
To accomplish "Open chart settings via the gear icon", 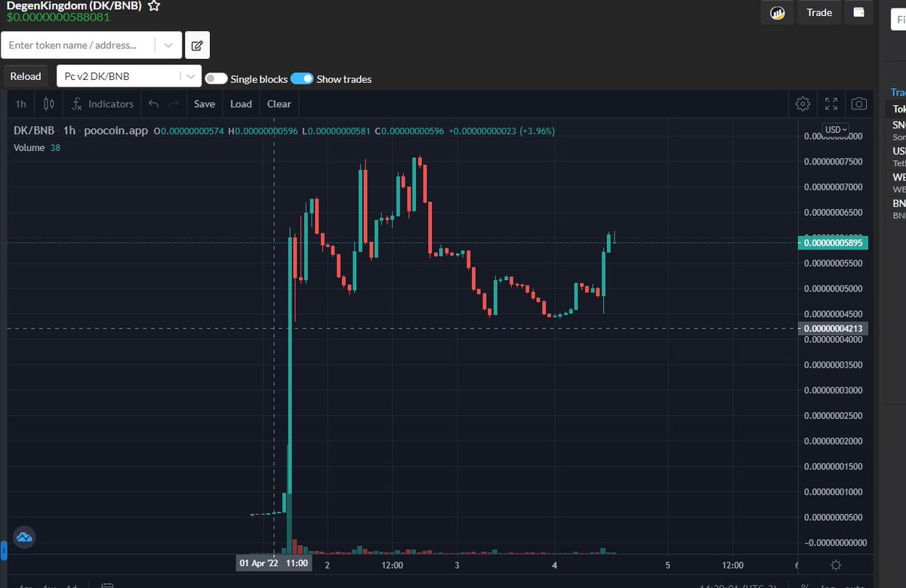I will pos(803,103).
